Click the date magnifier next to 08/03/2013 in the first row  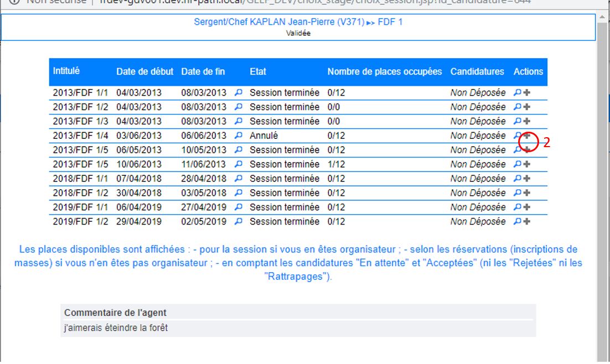(x=239, y=93)
